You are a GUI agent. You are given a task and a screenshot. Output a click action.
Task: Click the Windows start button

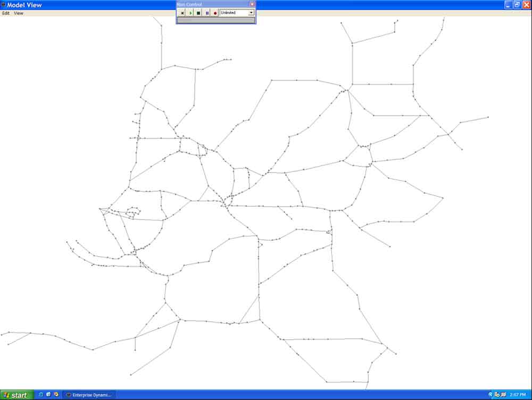click(16, 395)
